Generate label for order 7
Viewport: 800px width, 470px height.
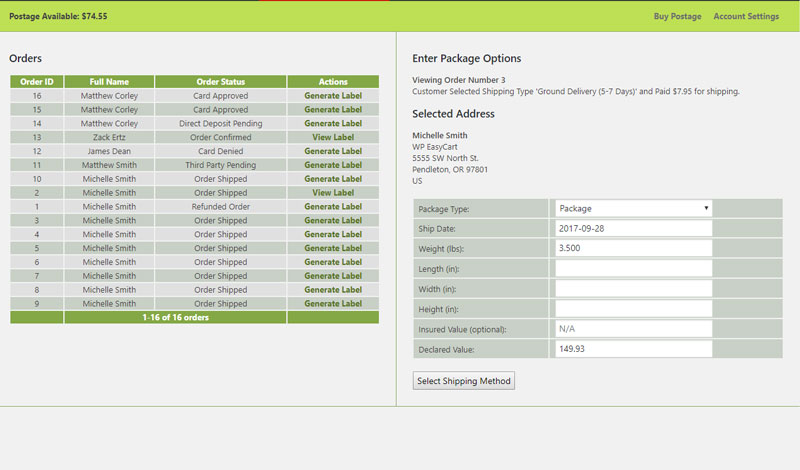[333, 276]
